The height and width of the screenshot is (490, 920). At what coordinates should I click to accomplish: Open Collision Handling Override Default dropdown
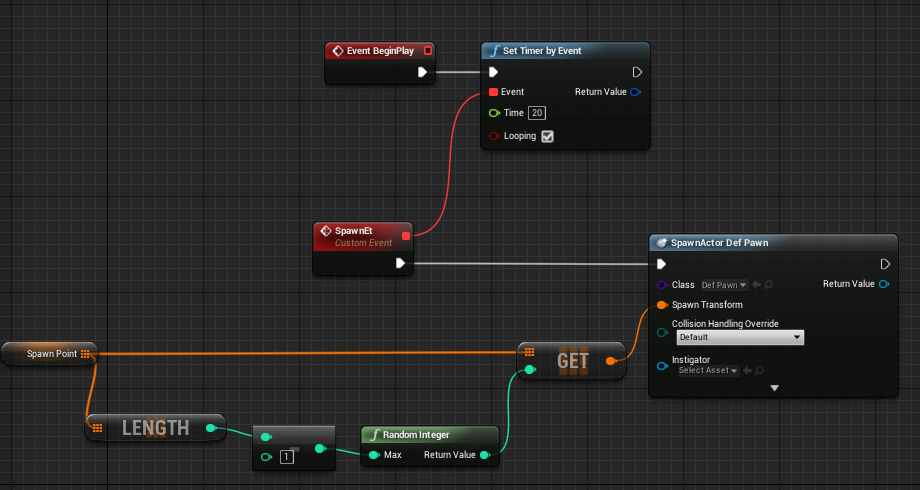click(740, 337)
